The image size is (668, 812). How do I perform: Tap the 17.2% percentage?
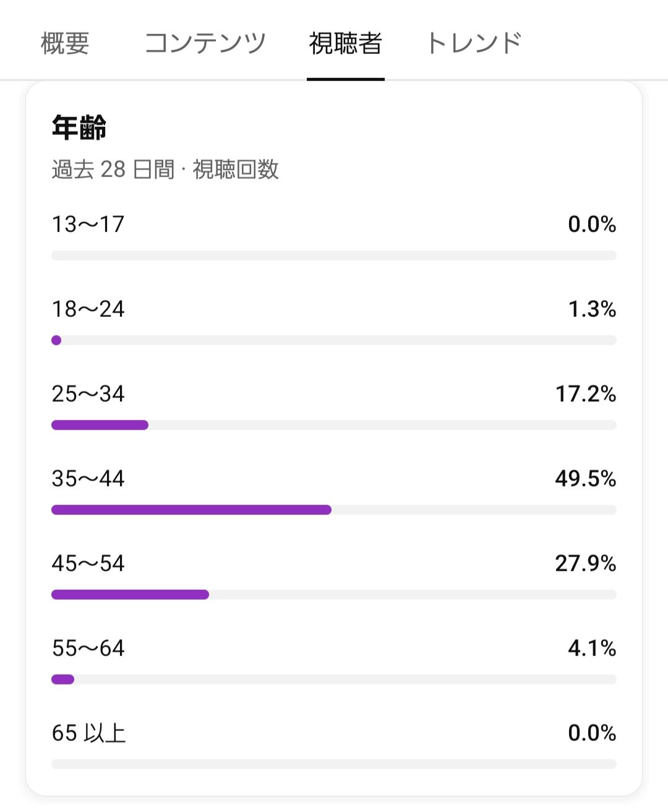pyautogui.click(x=586, y=394)
